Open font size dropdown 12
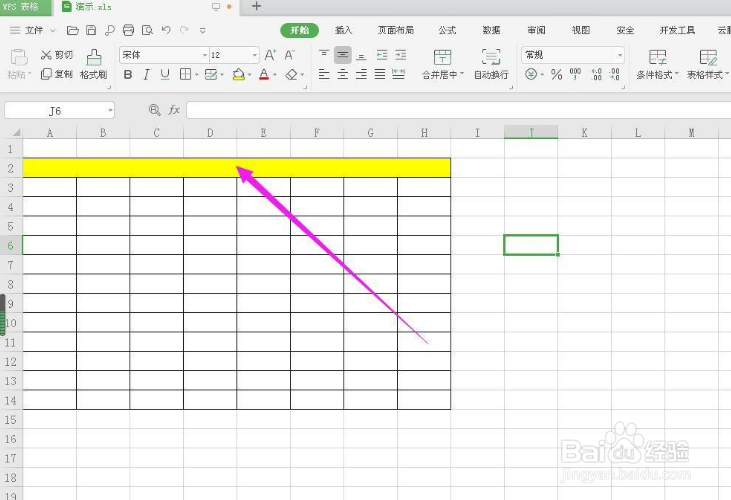Screen dimensions: 731x500 [255, 55]
